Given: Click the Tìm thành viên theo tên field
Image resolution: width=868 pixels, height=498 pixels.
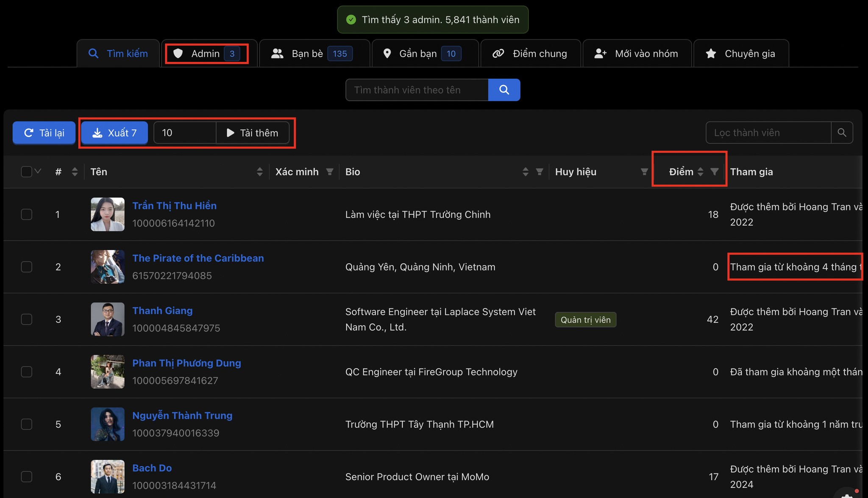Looking at the screenshot, I should 417,90.
